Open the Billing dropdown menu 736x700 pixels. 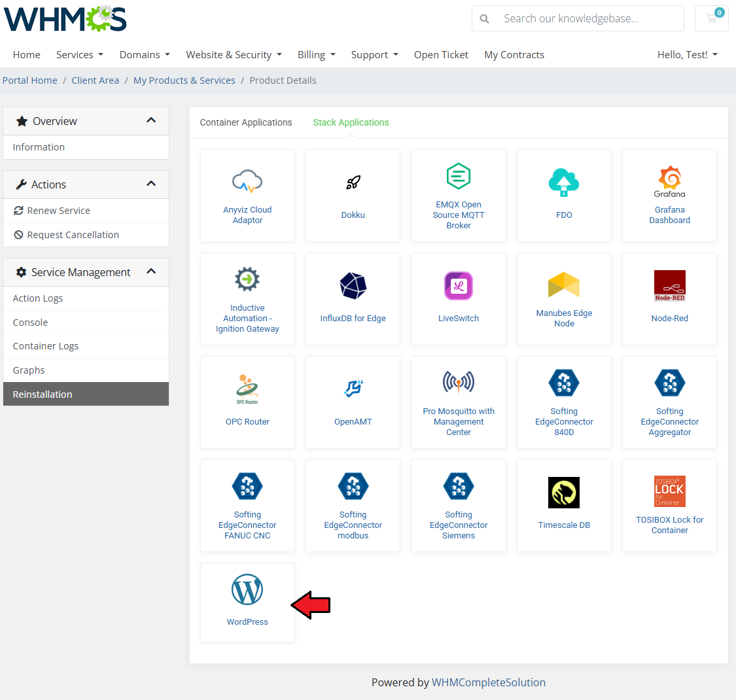tap(317, 55)
